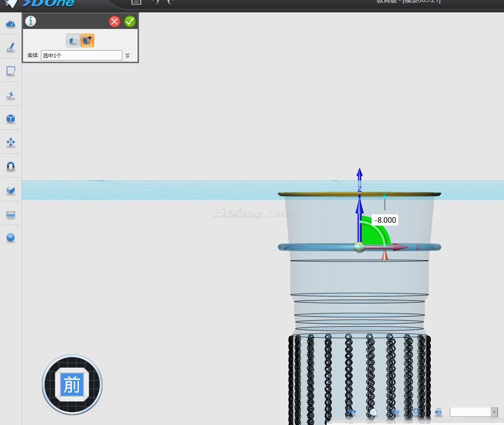Toggle view visibility eye icon
The width and height of the screenshot is (504, 425).
coord(351,412)
